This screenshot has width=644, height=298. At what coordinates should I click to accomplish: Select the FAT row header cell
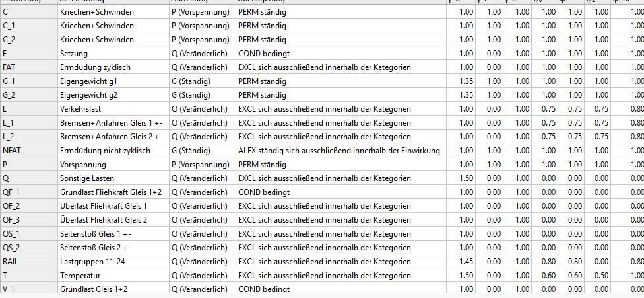pyautogui.click(x=29, y=67)
